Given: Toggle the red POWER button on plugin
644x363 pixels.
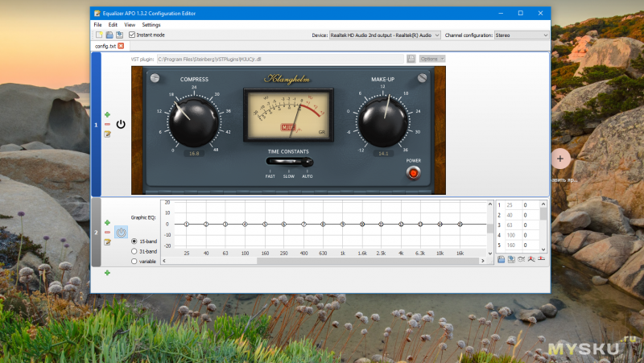Looking at the screenshot, I should pos(414,173).
